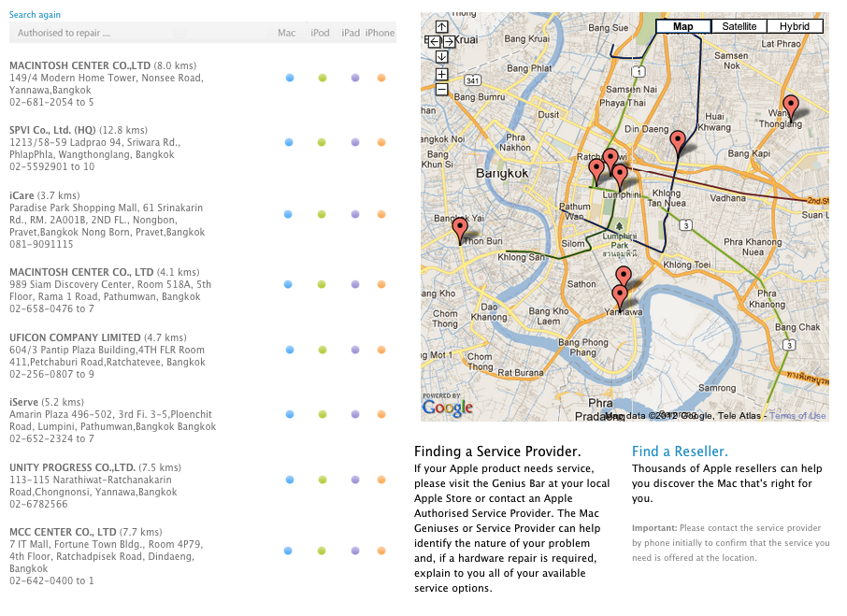Pan the map right with the arrow button
The width and height of the screenshot is (847, 616).
(x=450, y=41)
